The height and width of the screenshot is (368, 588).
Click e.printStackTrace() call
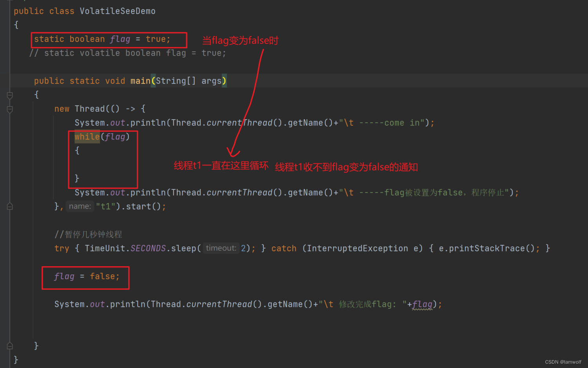(x=486, y=248)
